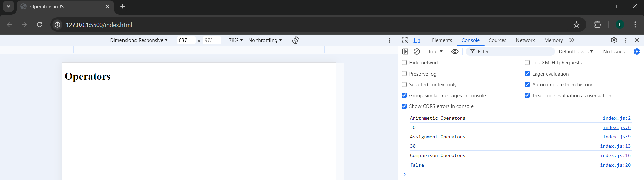644x180 pixels.
Task: Click the index.js:6 source link
Action: pyautogui.click(x=616, y=127)
